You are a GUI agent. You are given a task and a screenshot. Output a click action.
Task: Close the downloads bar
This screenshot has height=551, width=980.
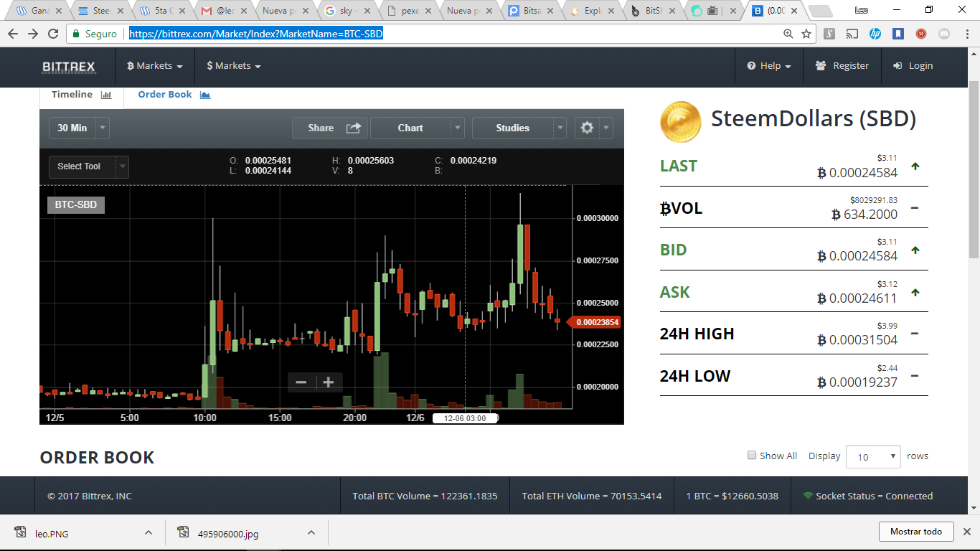tap(967, 532)
